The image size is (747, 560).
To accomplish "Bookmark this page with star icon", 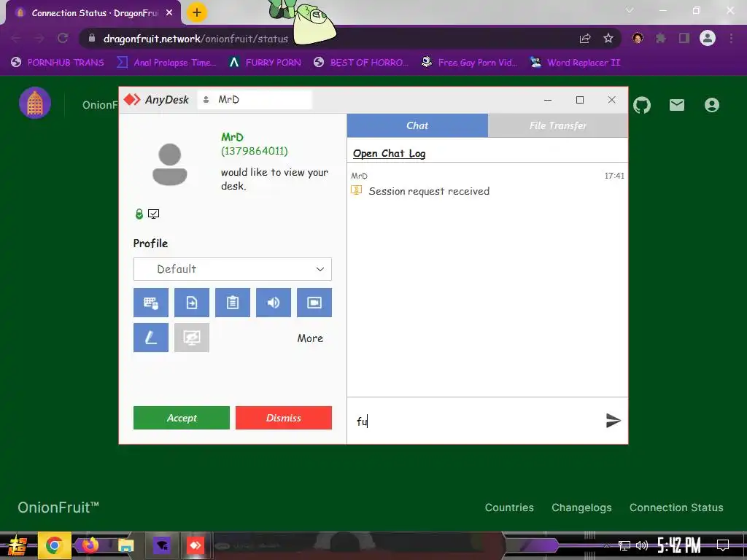I will click(608, 38).
